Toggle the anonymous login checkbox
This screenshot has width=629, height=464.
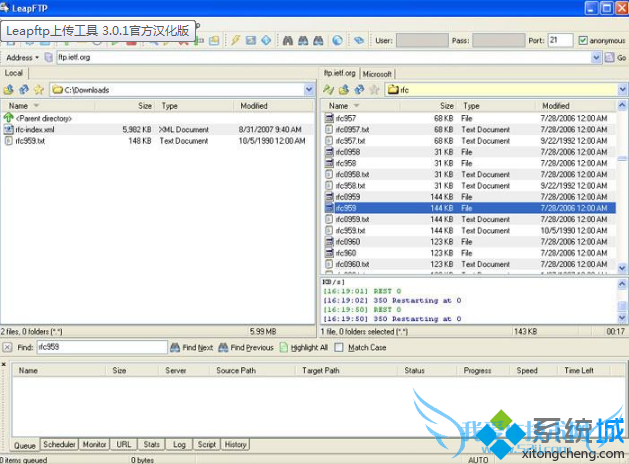click(x=584, y=41)
